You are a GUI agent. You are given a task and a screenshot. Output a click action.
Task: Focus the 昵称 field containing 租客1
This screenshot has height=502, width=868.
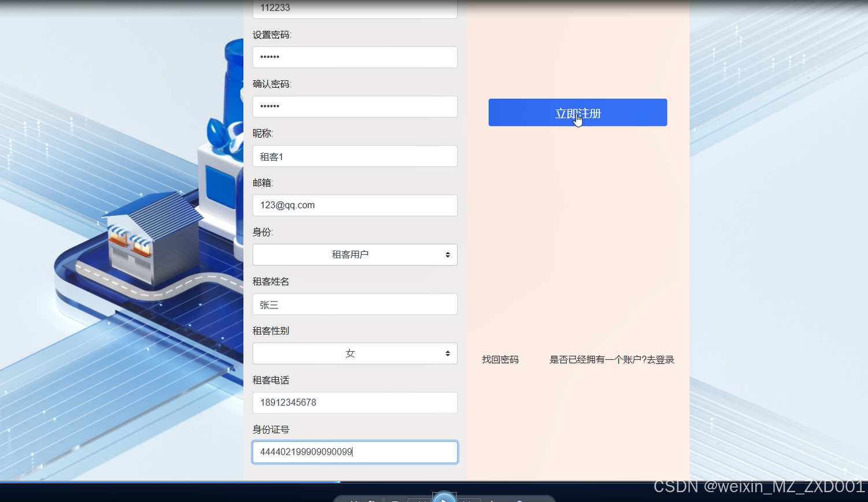355,156
